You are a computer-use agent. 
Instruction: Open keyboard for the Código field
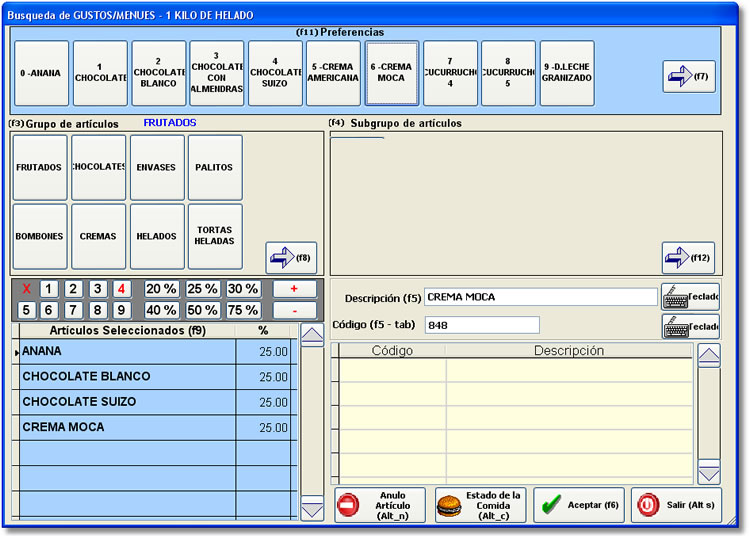[x=690, y=326]
